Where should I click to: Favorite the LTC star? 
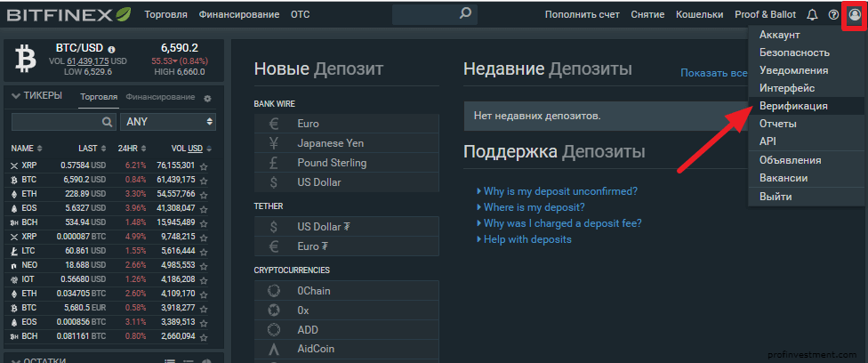click(204, 252)
